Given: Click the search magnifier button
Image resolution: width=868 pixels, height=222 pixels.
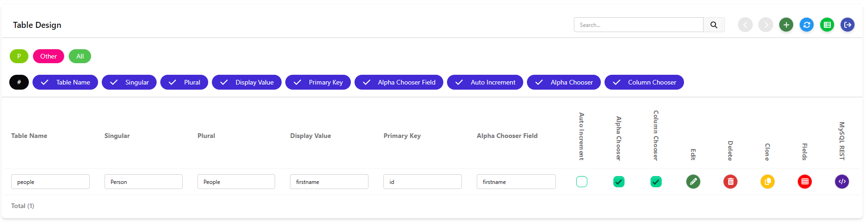Looking at the screenshot, I should [714, 25].
